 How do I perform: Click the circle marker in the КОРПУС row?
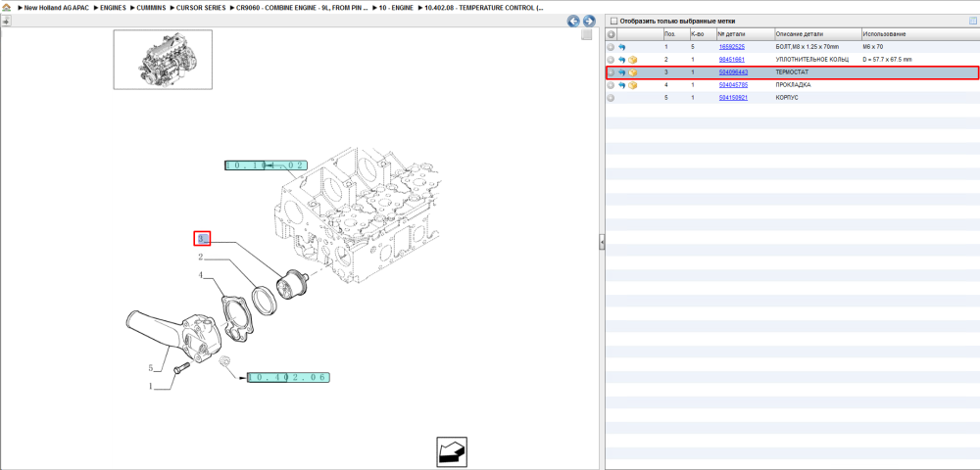pos(611,98)
